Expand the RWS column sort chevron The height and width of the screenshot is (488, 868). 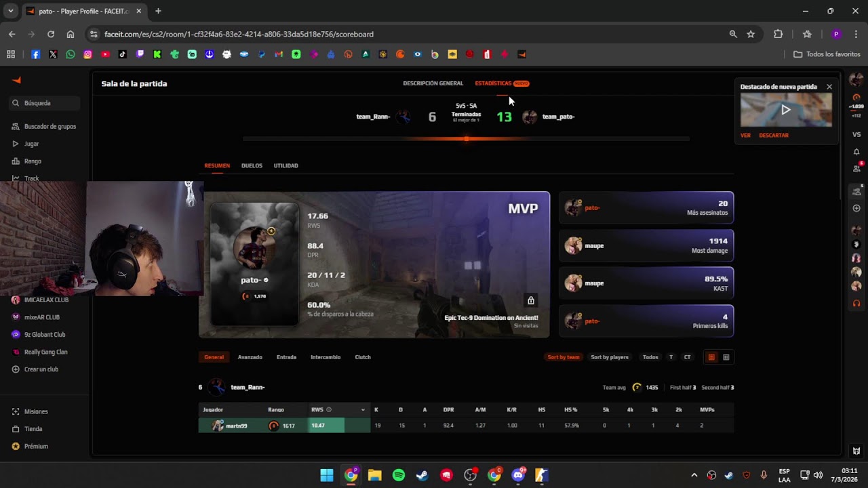pyautogui.click(x=363, y=409)
